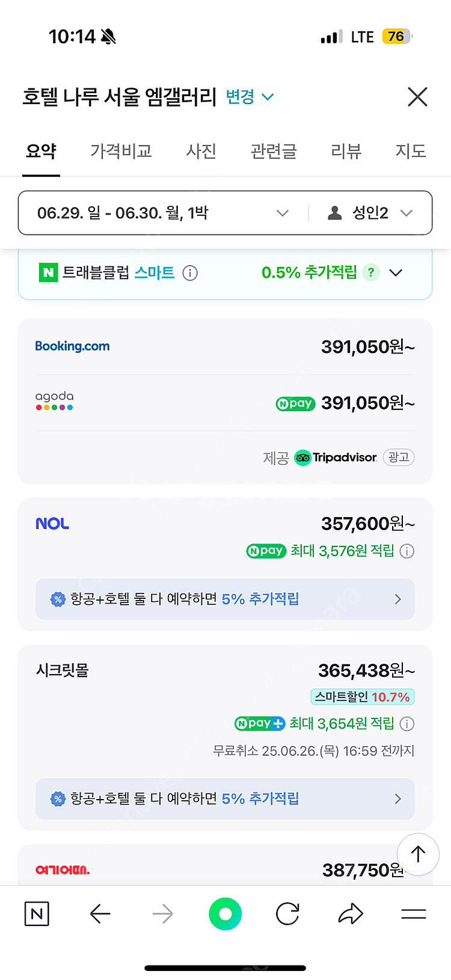This screenshot has height=980, width=451.
Task: Close the hotel panel with X
Action: [417, 97]
